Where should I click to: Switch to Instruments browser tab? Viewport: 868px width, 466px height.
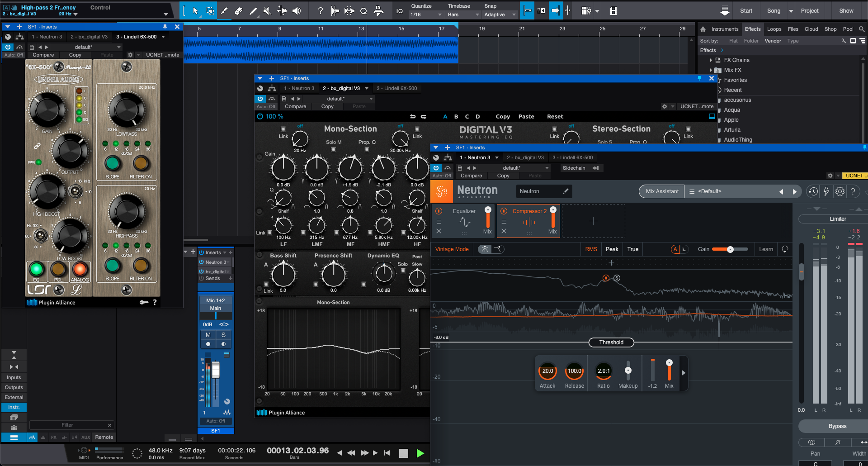coord(725,29)
